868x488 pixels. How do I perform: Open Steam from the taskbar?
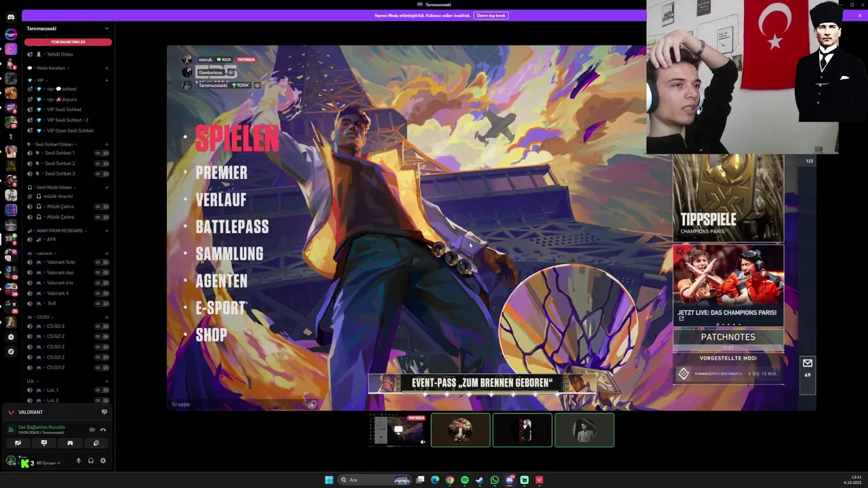[479, 480]
